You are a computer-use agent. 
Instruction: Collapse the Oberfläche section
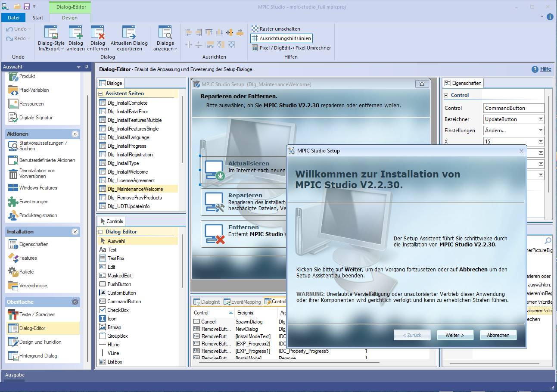pos(75,302)
